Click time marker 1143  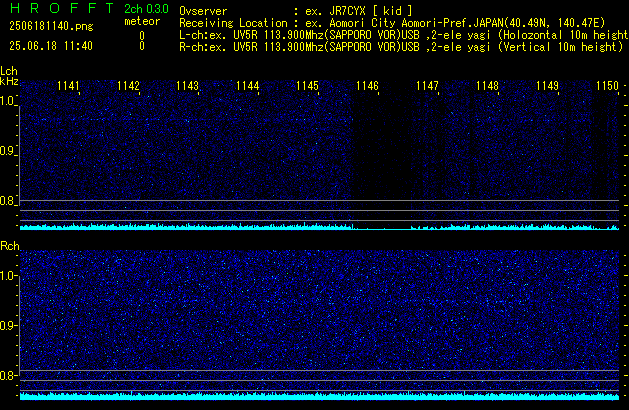[x=188, y=86]
